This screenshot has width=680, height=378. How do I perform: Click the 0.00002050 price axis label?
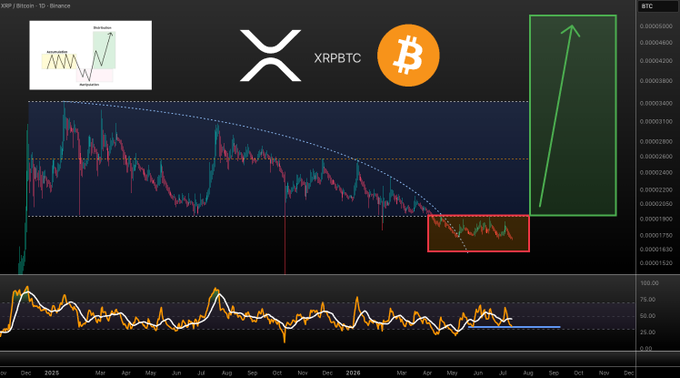coord(656,204)
